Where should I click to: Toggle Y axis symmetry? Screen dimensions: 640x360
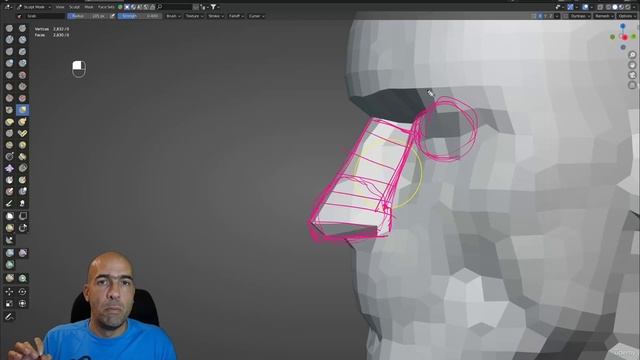(546, 16)
